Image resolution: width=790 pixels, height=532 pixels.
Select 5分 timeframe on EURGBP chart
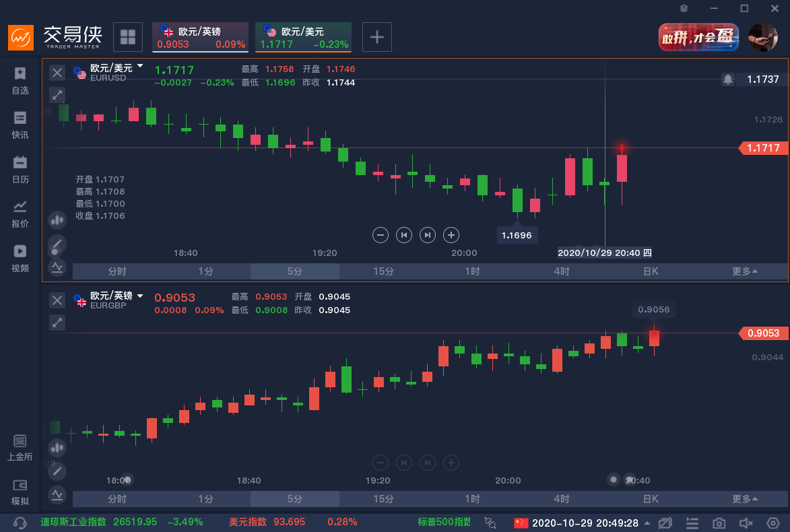click(295, 499)
